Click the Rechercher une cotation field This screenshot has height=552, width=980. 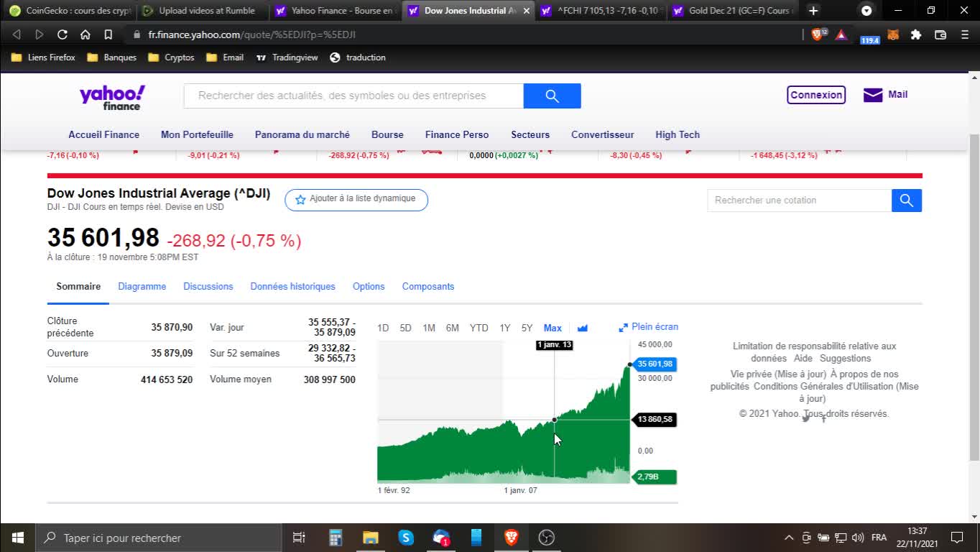[x=799, y=201]
